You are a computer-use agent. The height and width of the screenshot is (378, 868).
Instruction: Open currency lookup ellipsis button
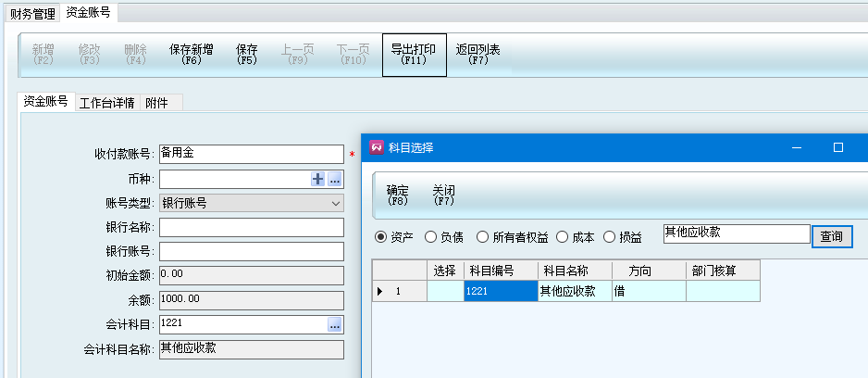pos(335,179)
